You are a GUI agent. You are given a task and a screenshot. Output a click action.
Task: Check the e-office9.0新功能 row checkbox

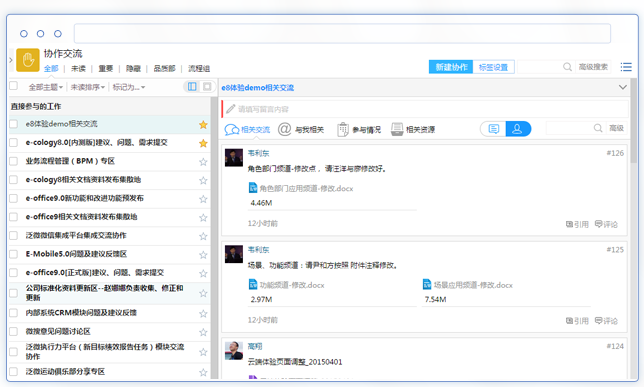pyautogui.click(x=14, y=198)
